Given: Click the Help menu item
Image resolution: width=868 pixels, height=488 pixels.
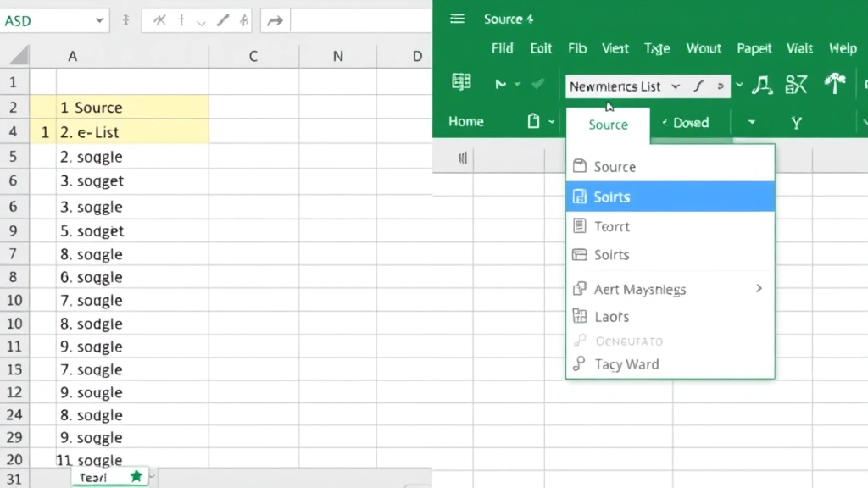Looking at the screenshot, I should 843,48.
